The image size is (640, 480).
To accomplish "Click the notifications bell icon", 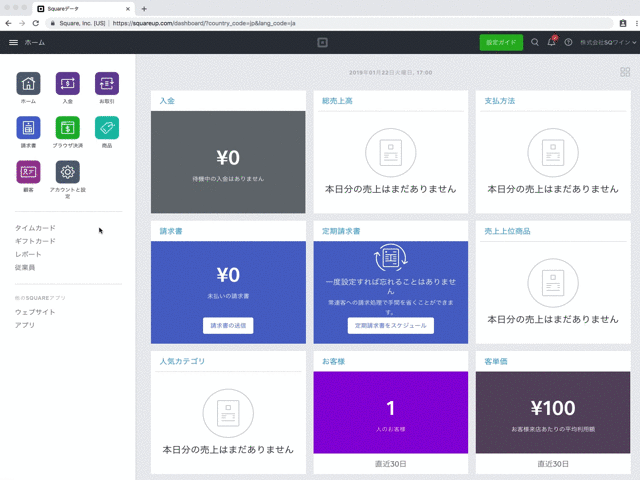I will [551, 43].
